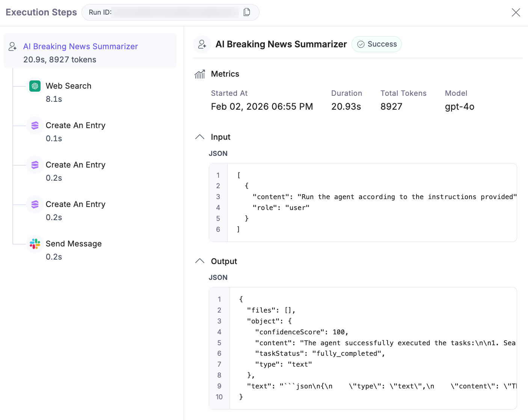Screen dimensions: 528x420
Task: Select the Slack icon beside Send Message
Action: [x=35, y=244]
